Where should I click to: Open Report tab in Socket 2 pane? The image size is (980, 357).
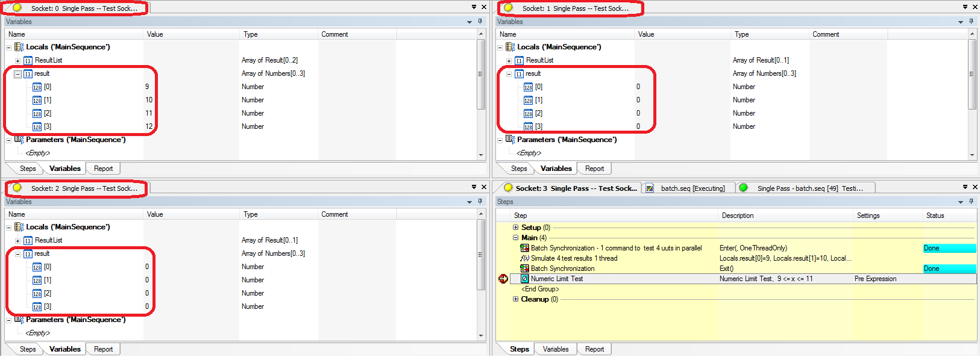coord(103,349)
